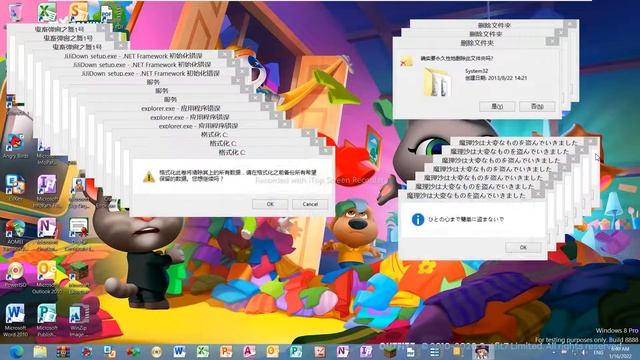The width and height of the screenshot is (640, 360).
Task: Launch PowerPoint from the taskbar
Action: point(226,351)
